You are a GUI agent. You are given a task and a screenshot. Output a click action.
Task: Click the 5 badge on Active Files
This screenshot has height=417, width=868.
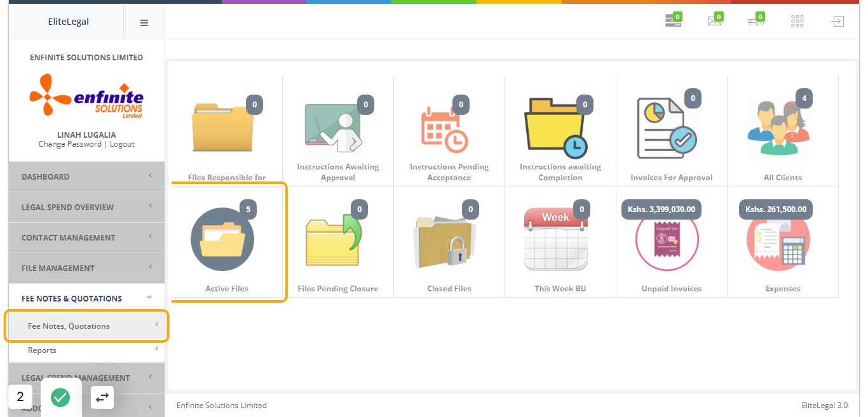(248, 209)
